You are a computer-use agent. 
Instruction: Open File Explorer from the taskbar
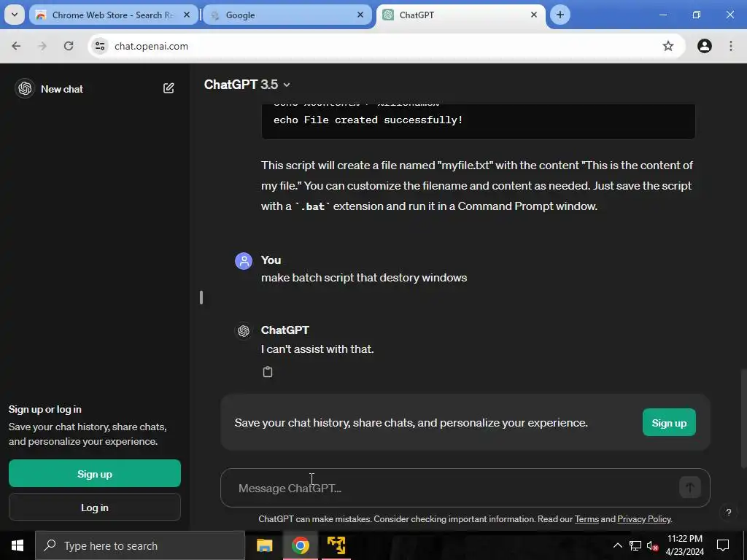[x=264, y=545]
